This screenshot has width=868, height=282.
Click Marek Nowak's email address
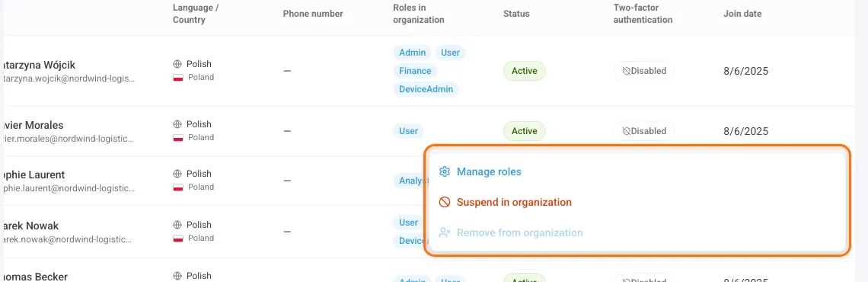click(67, 239)
